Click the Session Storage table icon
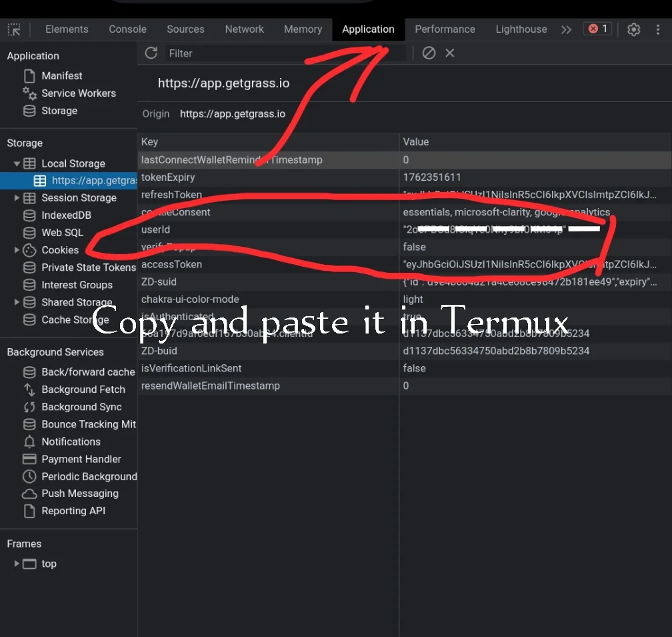The height and width of the screenshot is (637, 672). click(x=29, y=197)
